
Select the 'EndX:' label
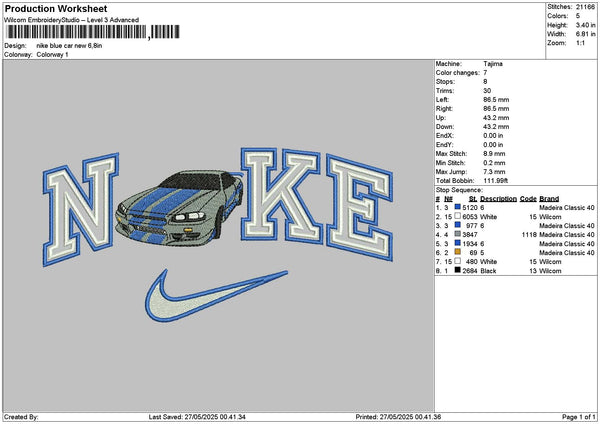tap(445, 135)
